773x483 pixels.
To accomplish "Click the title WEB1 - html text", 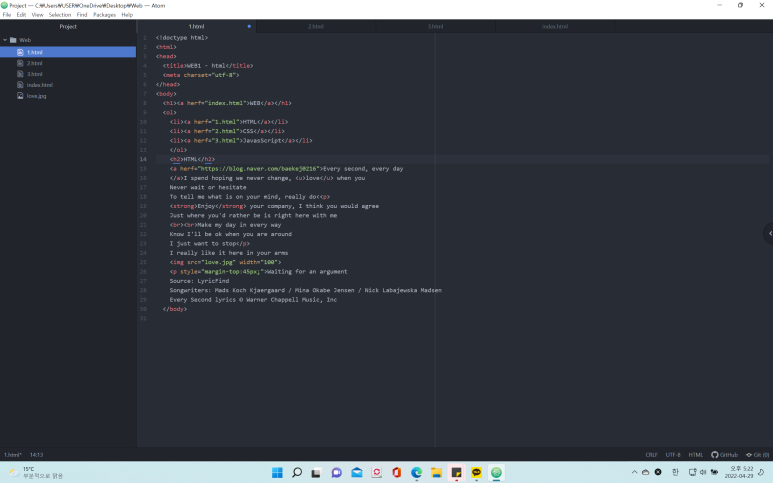I will tap(206, 66).
